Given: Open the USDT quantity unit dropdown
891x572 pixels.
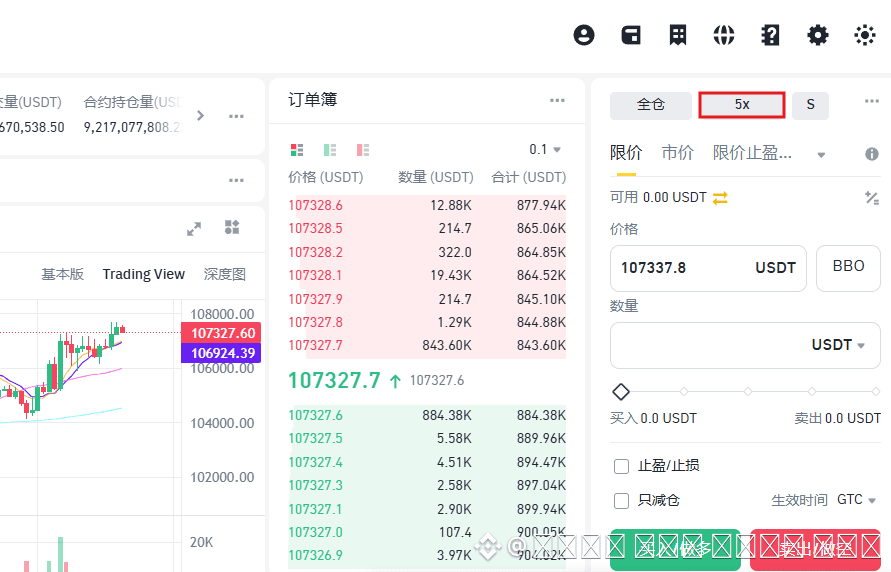Looking at the screenshot, I should [x=838, y=345].
